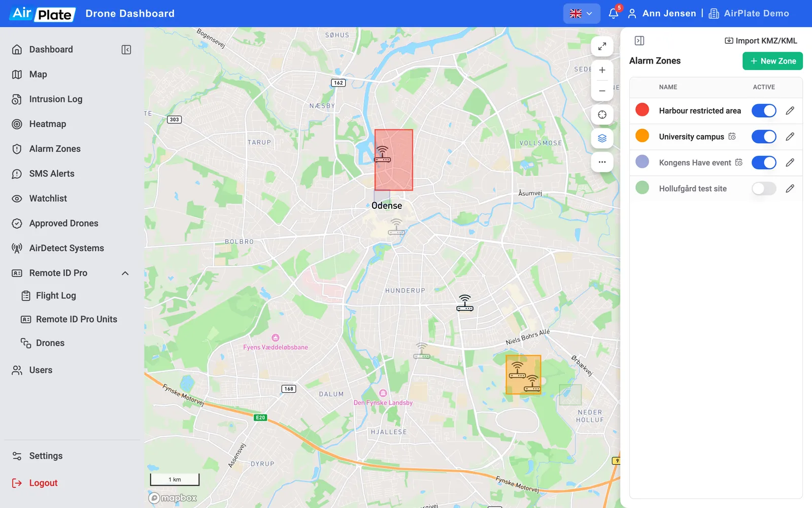Open Intrusion Log page

coord(55,99)
